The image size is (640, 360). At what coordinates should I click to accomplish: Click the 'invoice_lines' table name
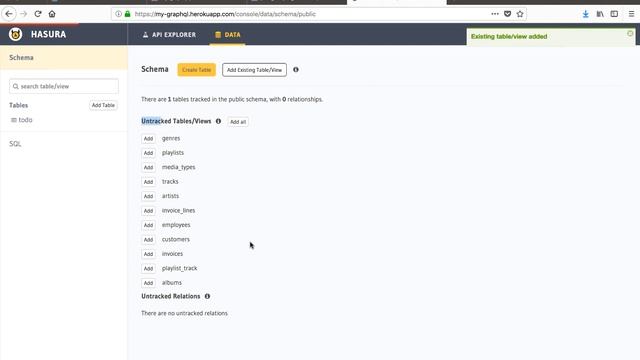click(178, 210)
